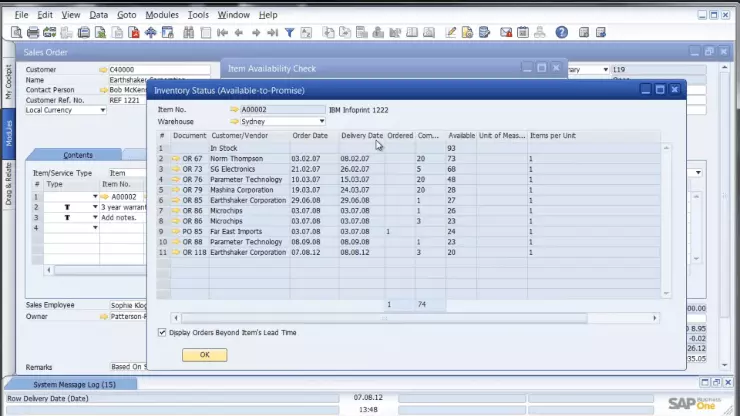Viewport: 740px width, 416px height.
Task: Click the Print icon in toolbar
Action: 33,33
